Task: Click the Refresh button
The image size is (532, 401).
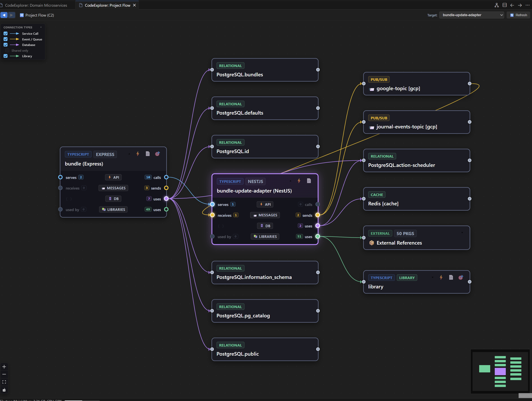Action: pyautogui.click(x=519, y=15)
